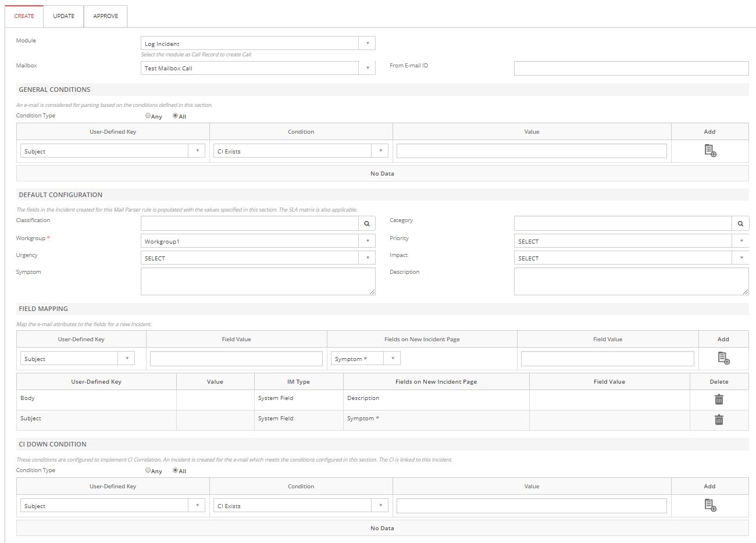The image size is (756, 543).
Task: Open Category search lookup
Action: click(740, 223)
